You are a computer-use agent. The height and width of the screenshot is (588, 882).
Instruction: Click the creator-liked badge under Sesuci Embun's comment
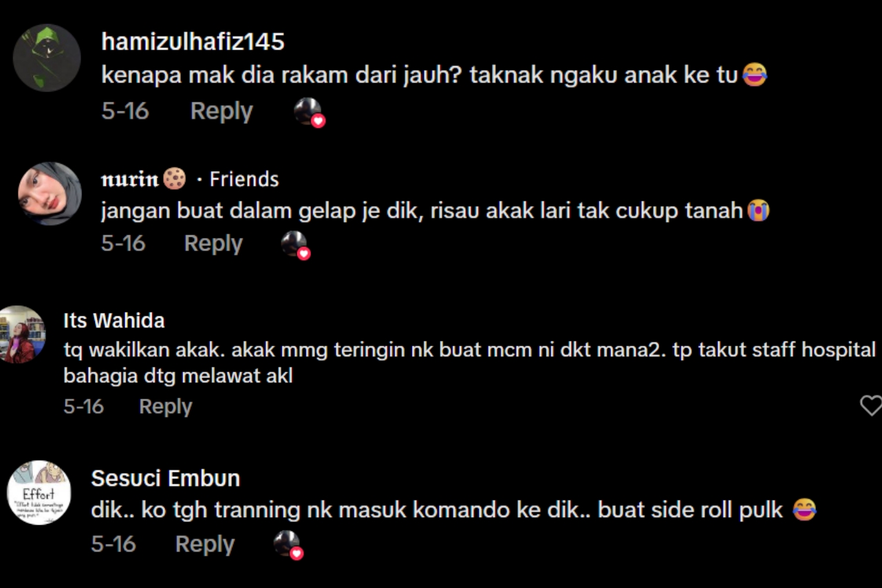[289, 545]
